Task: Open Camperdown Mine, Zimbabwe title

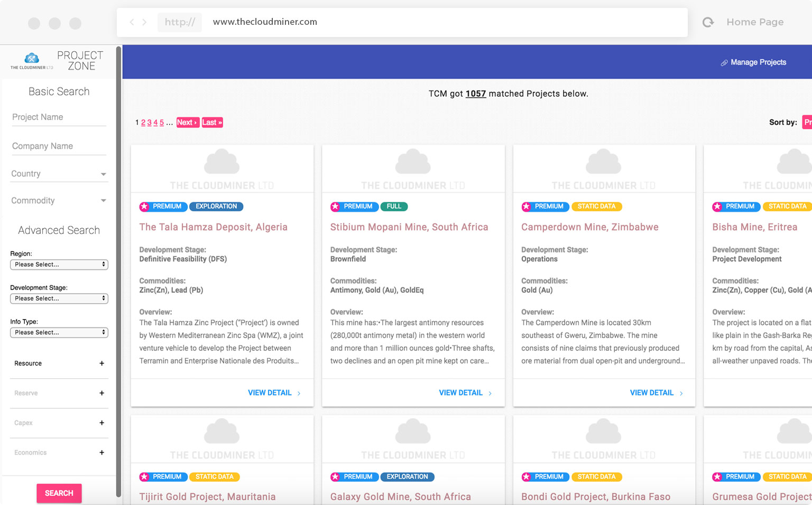Action: coord(590,227)
